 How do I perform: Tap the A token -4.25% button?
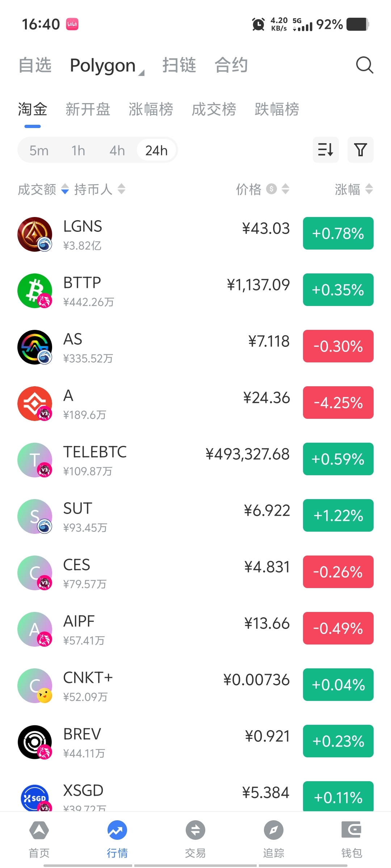coord(338,403)
